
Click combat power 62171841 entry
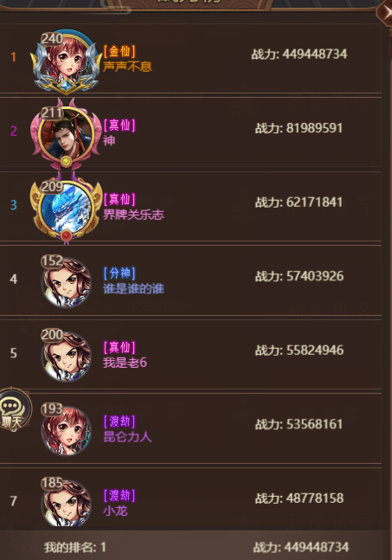tap(299, 203)
